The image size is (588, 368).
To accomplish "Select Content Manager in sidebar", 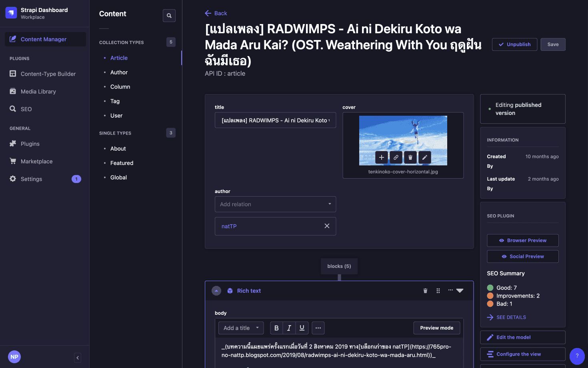I will click(45, 39).
